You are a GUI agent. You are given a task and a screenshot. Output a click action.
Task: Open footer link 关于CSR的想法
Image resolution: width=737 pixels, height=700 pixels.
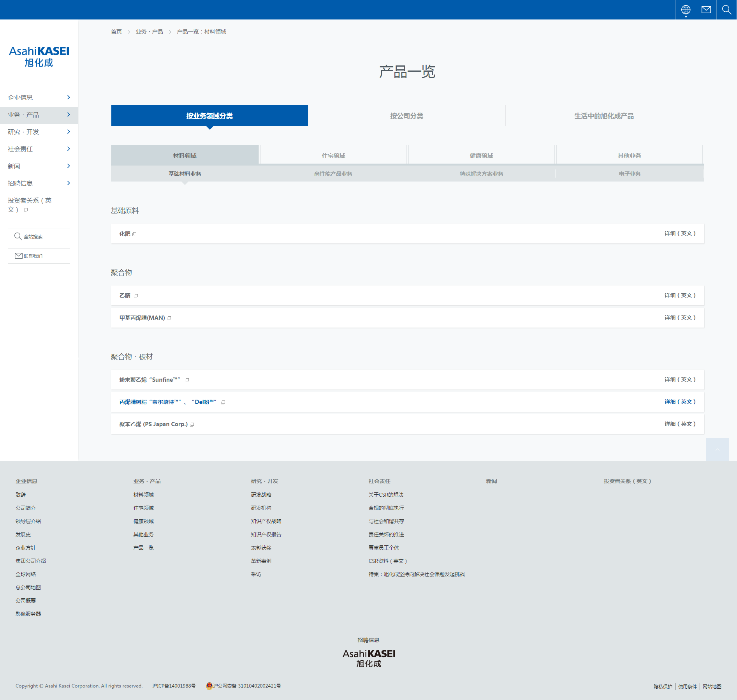tap(386, 495)
